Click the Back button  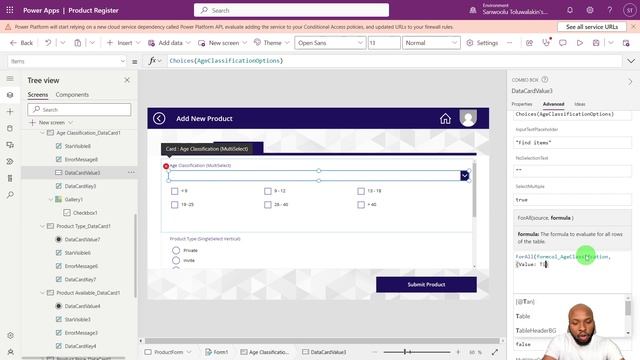point(22,43)
